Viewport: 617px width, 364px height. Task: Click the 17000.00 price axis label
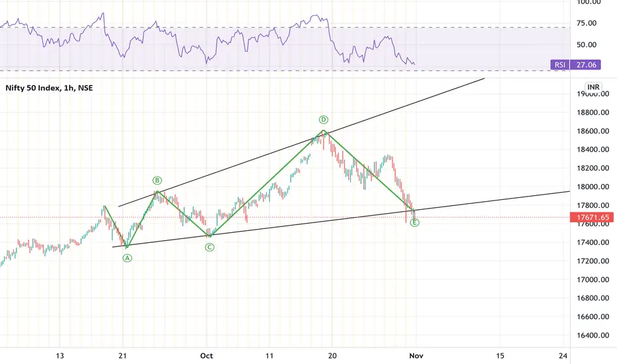pyautogui.click(x=593, y=279)
